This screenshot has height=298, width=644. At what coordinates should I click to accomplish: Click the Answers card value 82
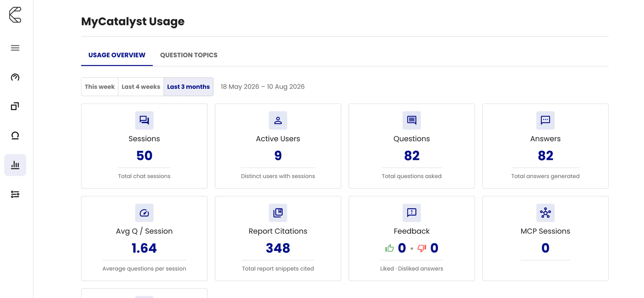click(545, 156)
